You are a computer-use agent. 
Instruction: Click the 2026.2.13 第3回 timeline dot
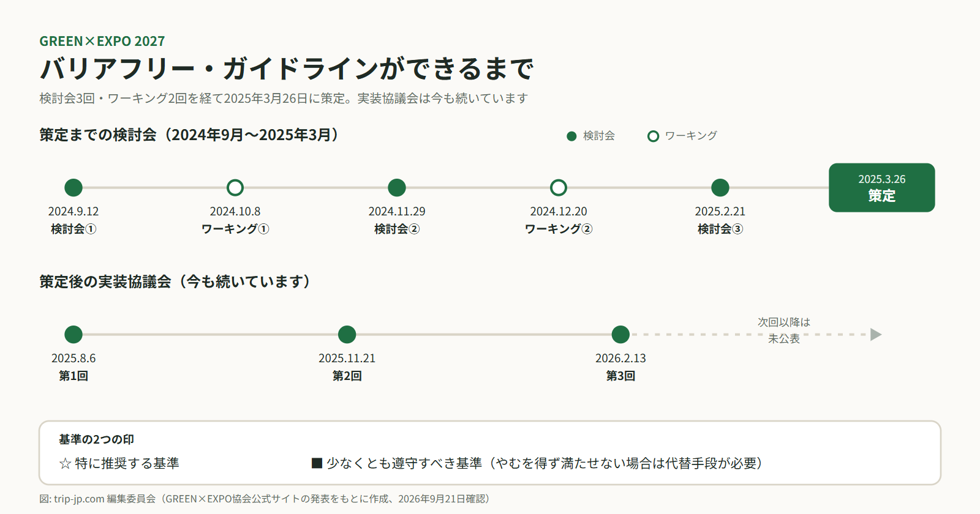620,335
